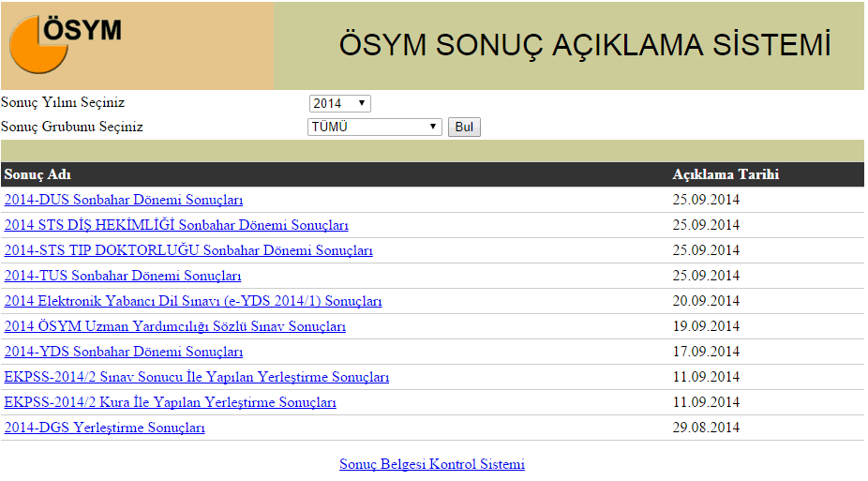868x481 pixels.
Task: Click the ÖSYM logo icon
Action: [x=64, y=43]
